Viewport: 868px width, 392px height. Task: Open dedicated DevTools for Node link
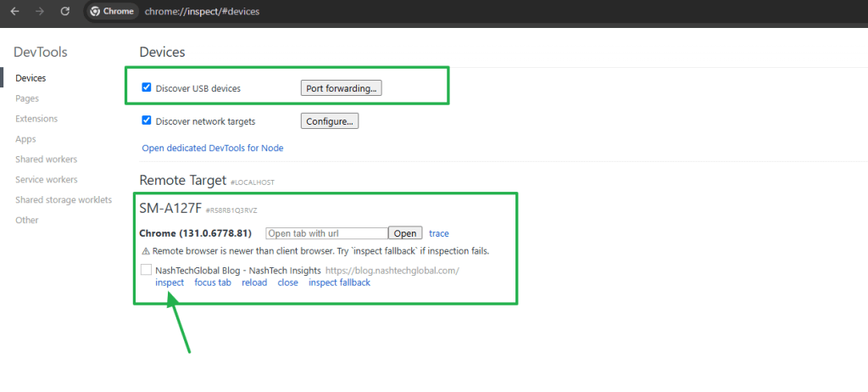(212, 148)
